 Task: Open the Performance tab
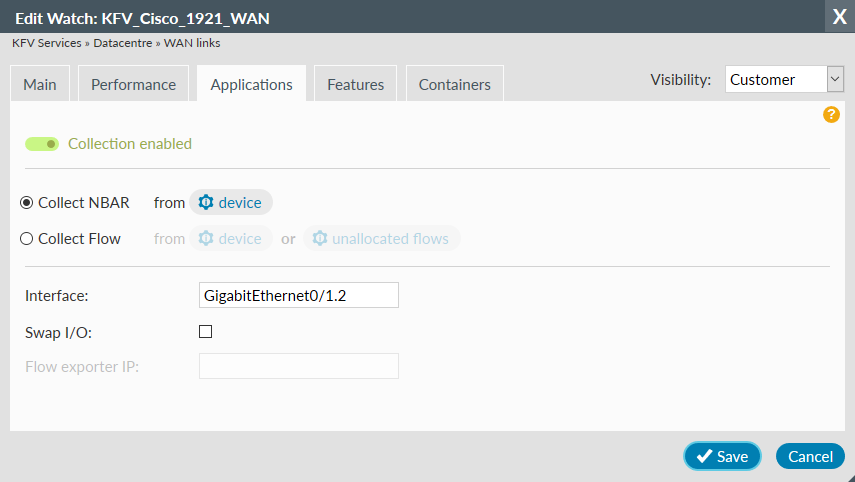pyautogui.click(x=133, y=85)
